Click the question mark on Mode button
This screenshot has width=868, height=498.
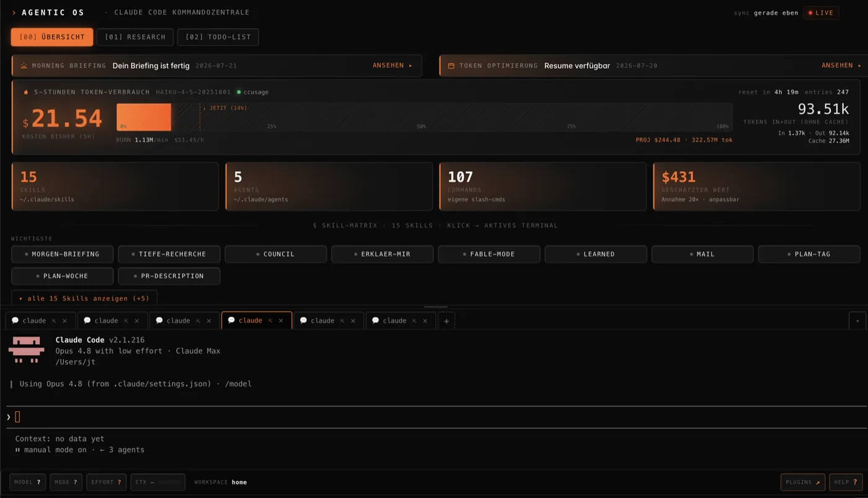(76, 482)
